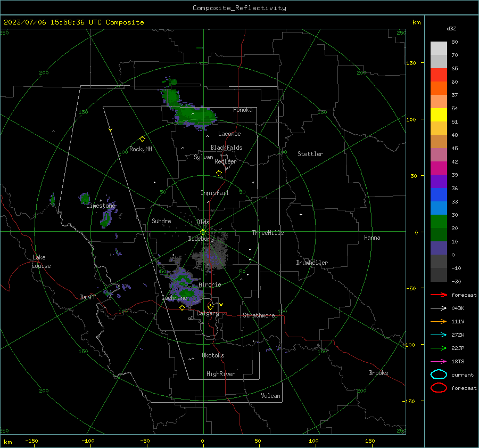Screen dimensions: 479x448
Task: Click the Calgary label
Action: (x=208, y=313)
